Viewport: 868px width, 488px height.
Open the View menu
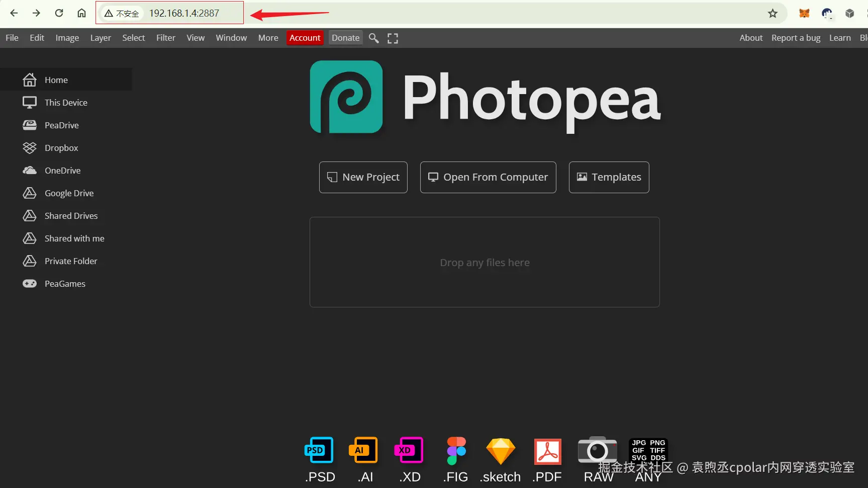196,38
